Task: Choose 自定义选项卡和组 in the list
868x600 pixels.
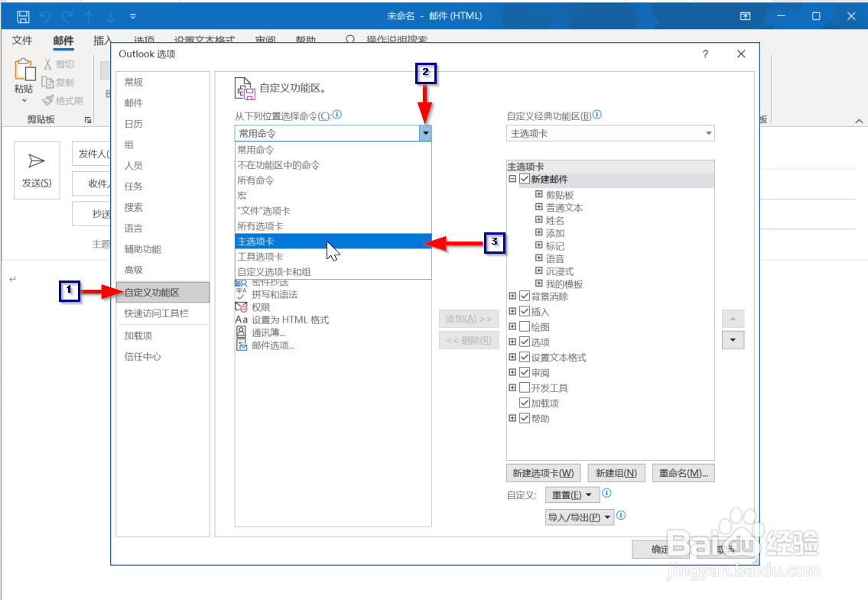Action: click(x=333, y=272)
